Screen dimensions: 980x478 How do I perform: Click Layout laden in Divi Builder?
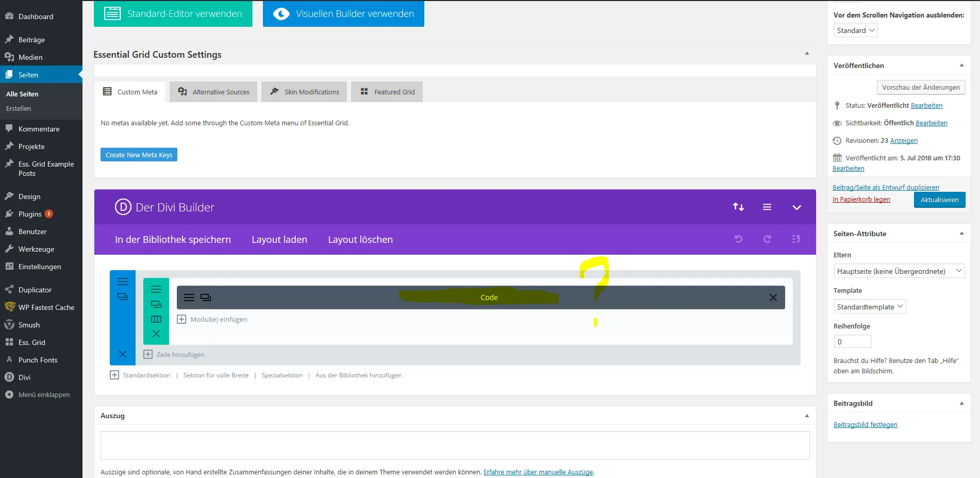tap(279, 239)
